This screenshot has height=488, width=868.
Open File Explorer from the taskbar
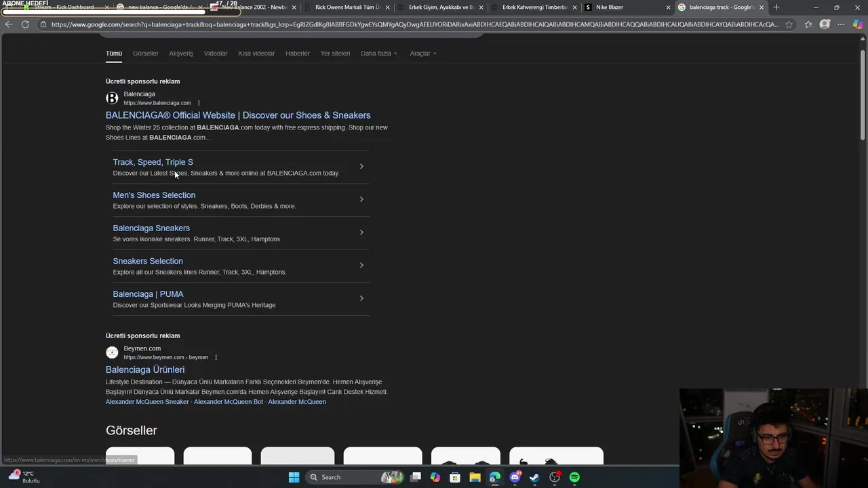click(x=475, y=477)
